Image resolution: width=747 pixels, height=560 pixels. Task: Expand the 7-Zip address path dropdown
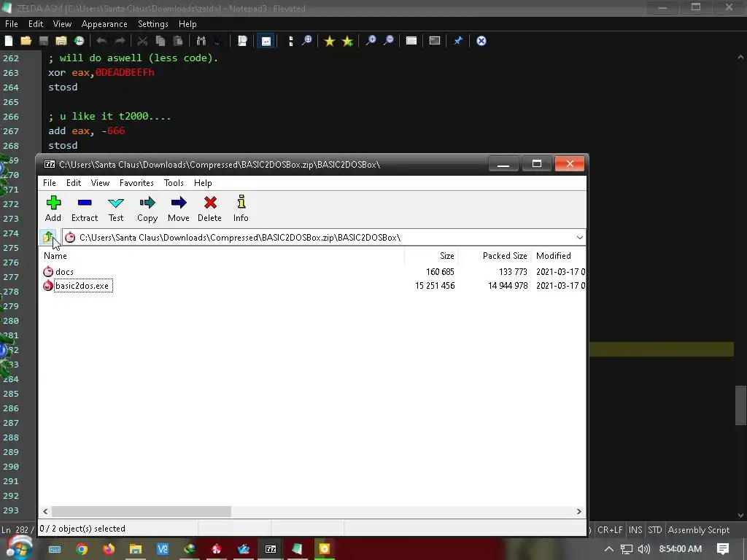[579, 237]
